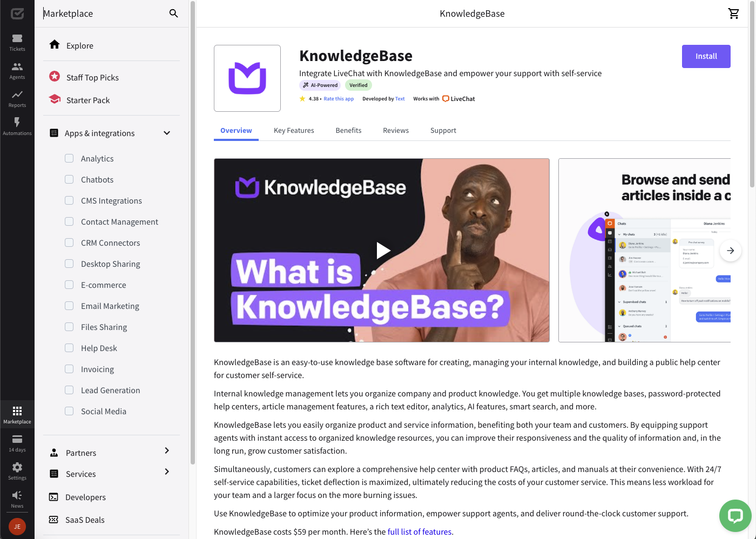
Task: Check the Files Sharing checkbox
Action: click(x=69, y=327)
